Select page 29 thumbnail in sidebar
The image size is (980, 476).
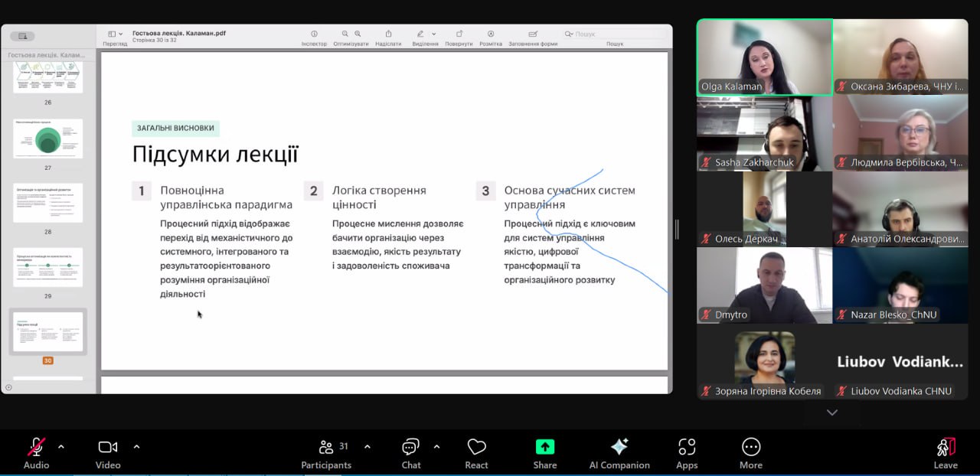click(47, 267)
